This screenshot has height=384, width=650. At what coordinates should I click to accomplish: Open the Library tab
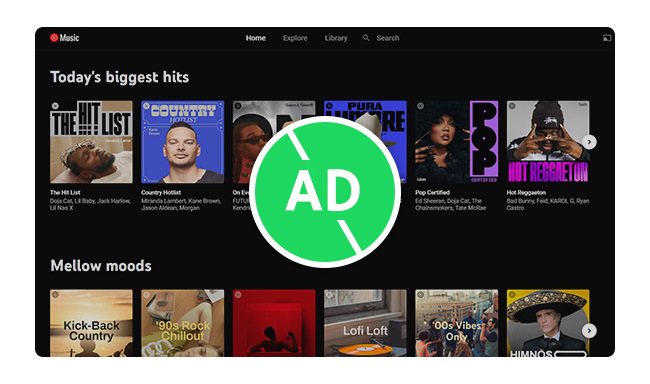pyautogui.click(x=336, y=38)
